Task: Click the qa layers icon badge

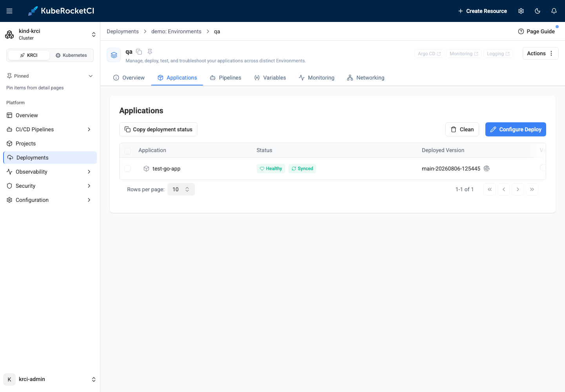Action: (x=114, y=55)
